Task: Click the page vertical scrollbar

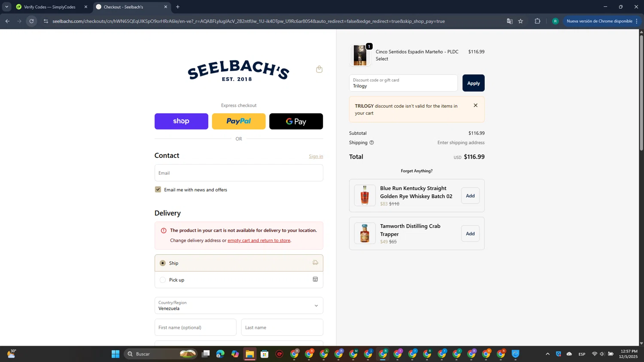Action: tap(641, 92)
